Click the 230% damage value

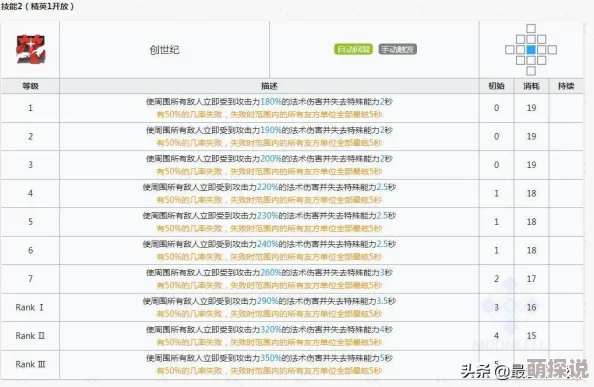[267, 215]
